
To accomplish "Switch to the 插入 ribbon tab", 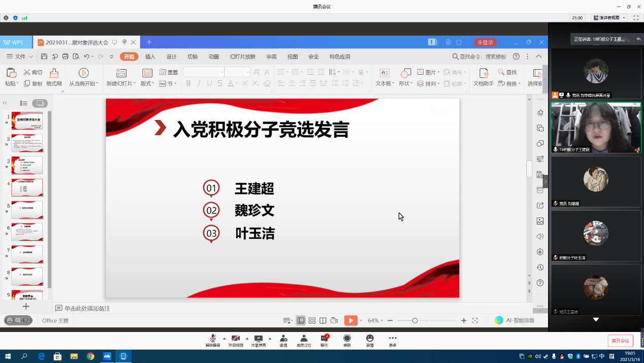I will (x=150, y=57).
